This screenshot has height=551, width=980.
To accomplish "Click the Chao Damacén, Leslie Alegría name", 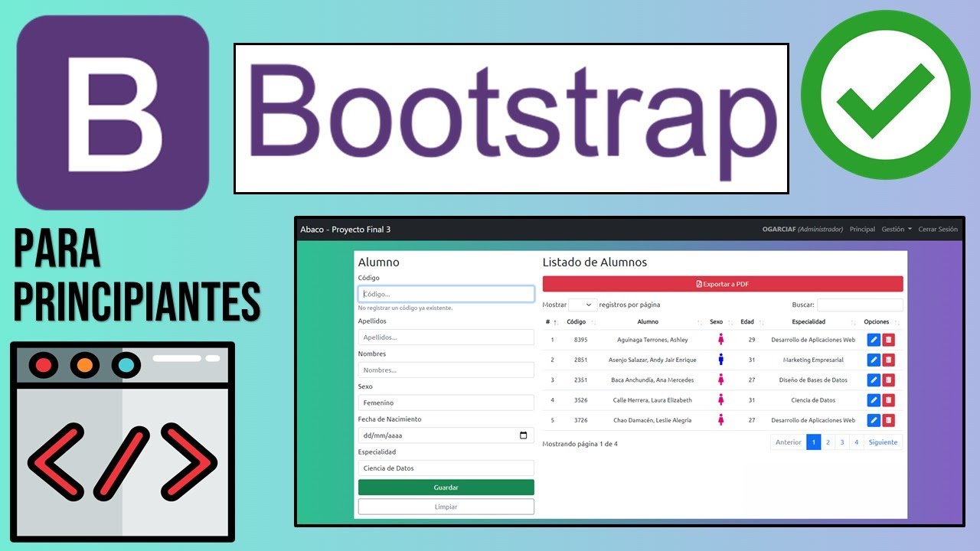I will 652,420.
